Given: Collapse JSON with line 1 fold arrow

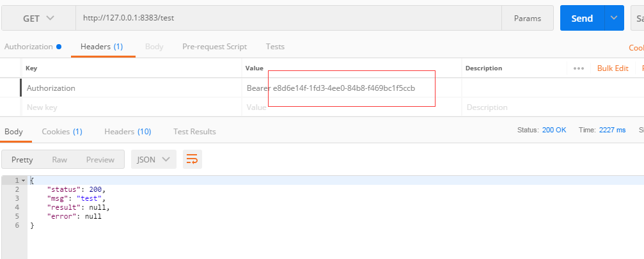Looking at the screenshot, I should [24, 181].
